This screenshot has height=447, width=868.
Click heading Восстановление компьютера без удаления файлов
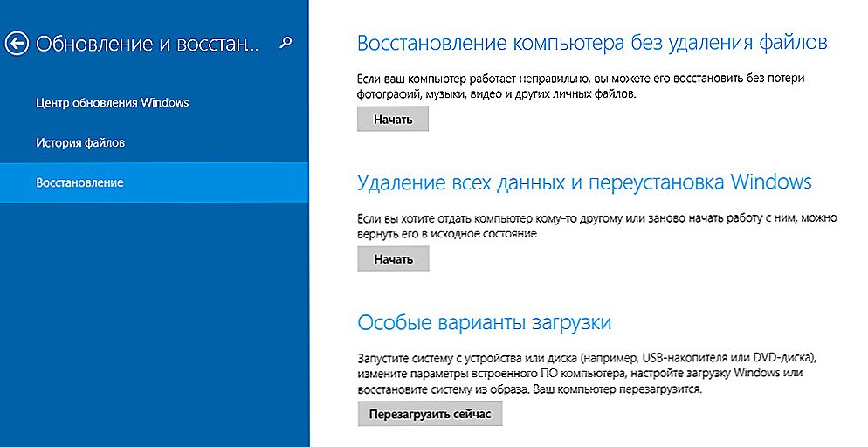coord(592,42)
